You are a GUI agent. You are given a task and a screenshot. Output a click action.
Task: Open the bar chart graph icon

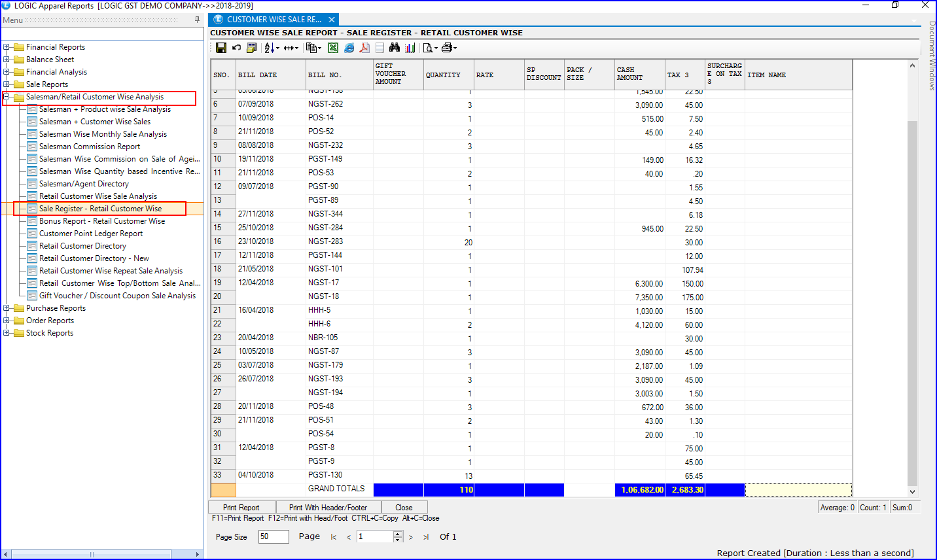pyautogui.click(x=410, y=48)
